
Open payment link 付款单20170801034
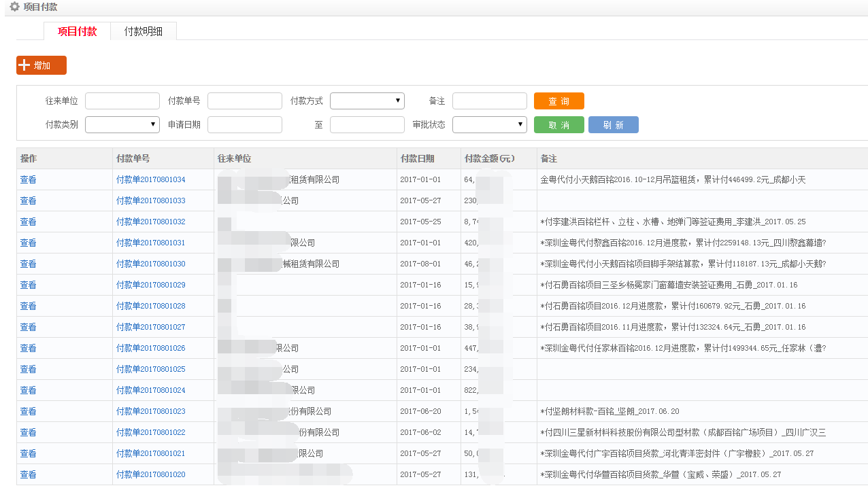(x=150, y=180)
